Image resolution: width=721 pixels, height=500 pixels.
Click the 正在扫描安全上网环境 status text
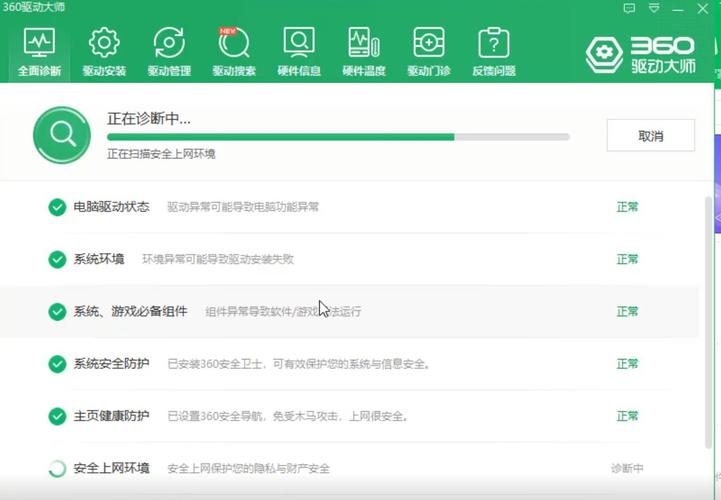click(161, 154)
